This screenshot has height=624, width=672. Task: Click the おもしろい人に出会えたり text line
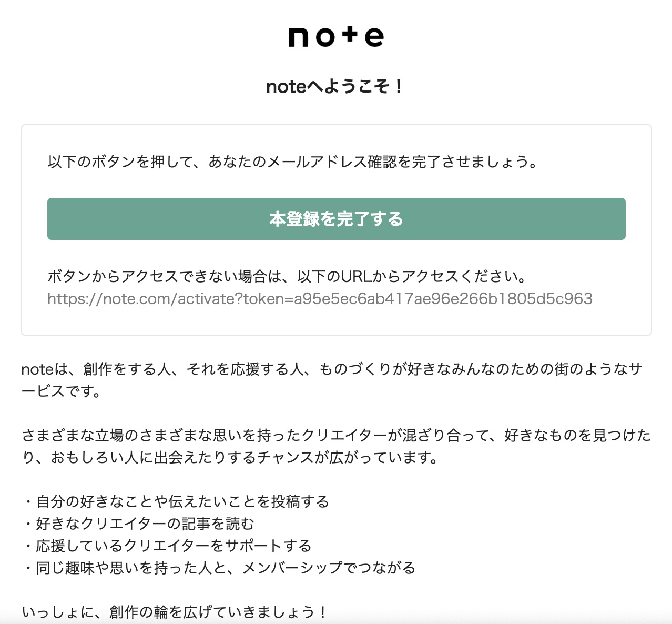click(230, 457)
